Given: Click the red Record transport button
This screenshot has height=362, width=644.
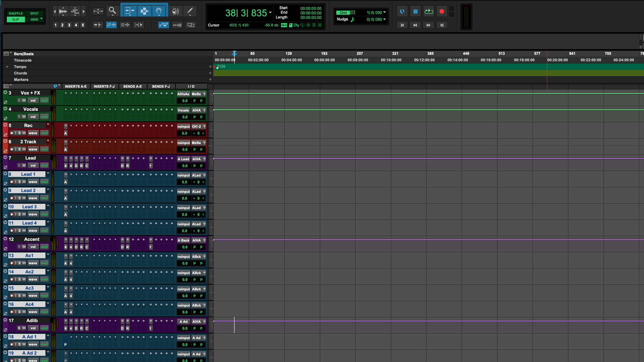Looking at the screenshot, I should [x=441, y=11].
